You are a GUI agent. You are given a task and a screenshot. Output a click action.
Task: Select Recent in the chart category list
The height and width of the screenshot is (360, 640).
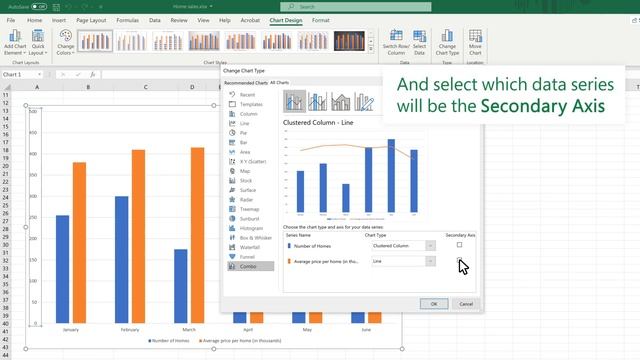point(248,95)
